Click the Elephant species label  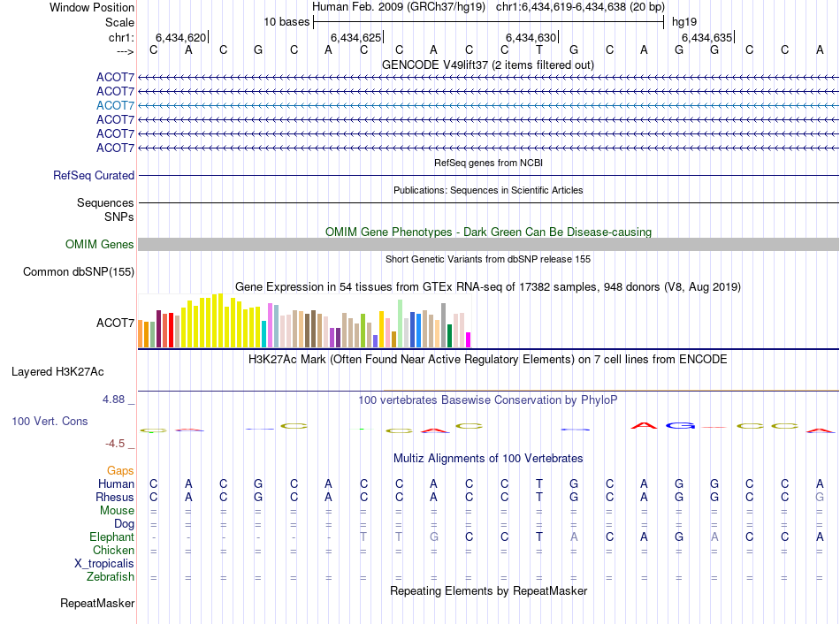[x=111, y=537]
